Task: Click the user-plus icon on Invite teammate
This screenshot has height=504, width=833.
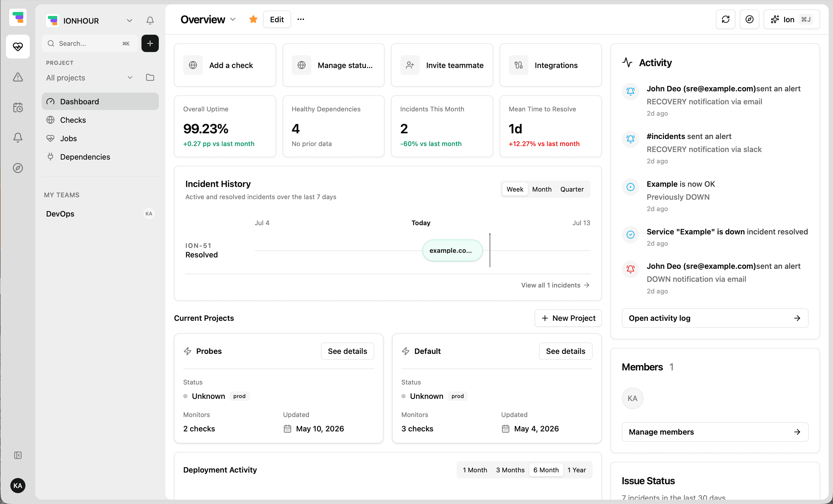Action: pos(410,65)
